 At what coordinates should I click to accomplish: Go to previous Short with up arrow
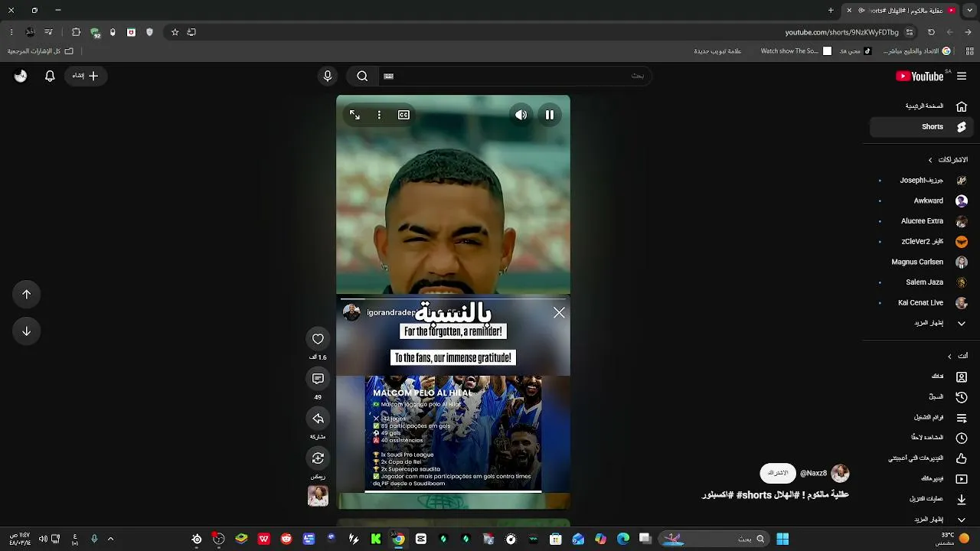click(x=26, y=295)
